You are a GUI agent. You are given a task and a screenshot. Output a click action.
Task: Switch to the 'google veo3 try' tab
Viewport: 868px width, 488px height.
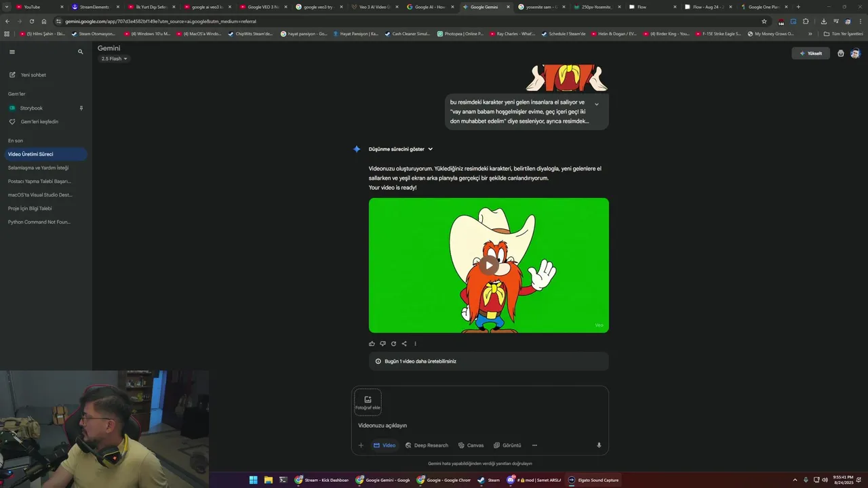coord(317,7)
